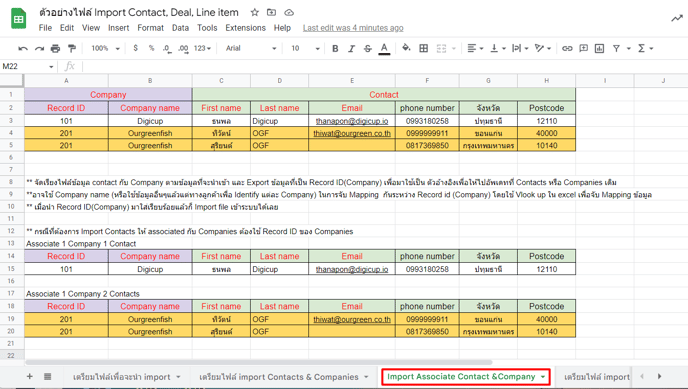Screen dimensions: 688x389
Task: Click the Create a filter icon
Action: coord(616,48)
